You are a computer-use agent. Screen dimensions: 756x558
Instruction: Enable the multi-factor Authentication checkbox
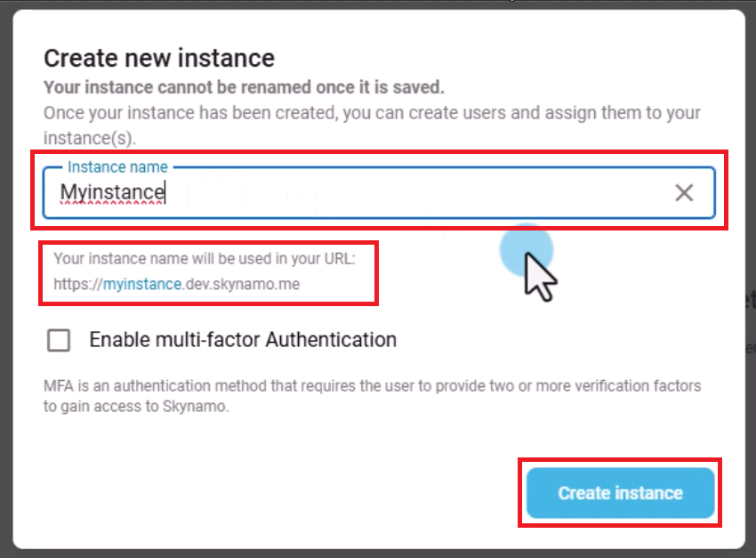pos(60,340)
